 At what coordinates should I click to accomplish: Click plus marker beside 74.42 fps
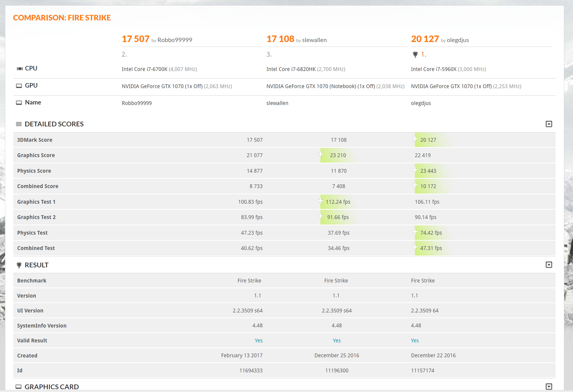[415, 232]
